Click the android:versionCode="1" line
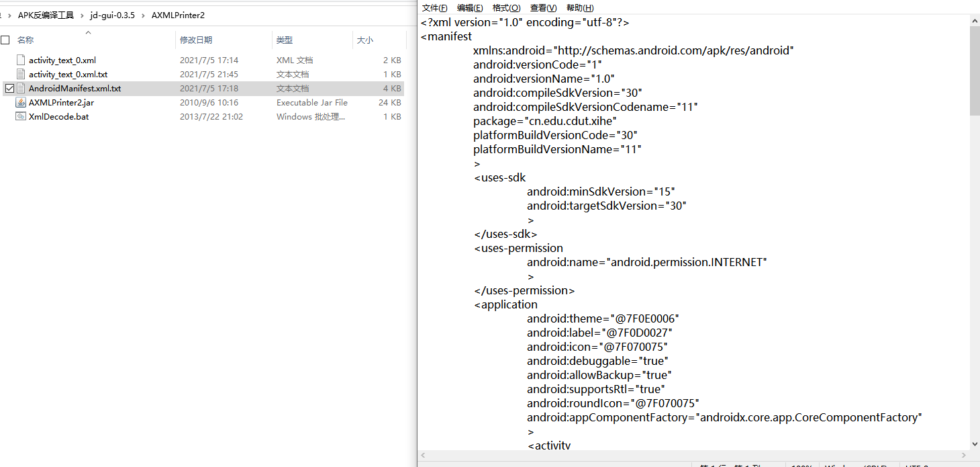The image size is (980, 467). [x=538, y=65]
